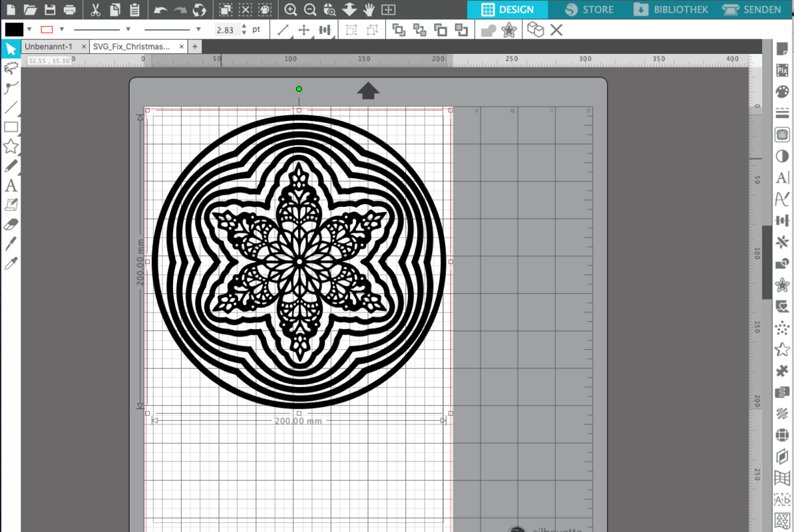Click the Cut scissors icon
This screenshot has height=532, width=794.
(95, 10)
